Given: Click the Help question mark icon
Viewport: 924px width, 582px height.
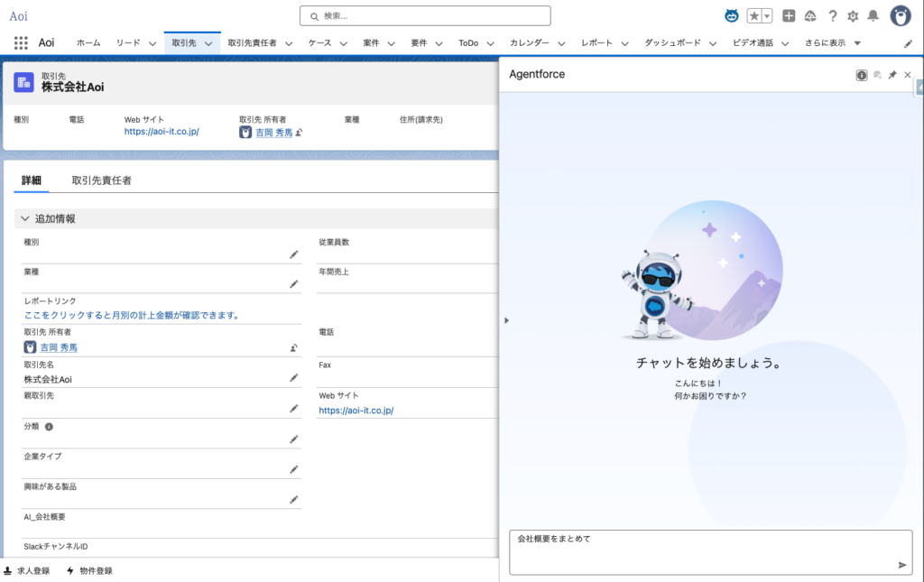Looking at the screenshot, I should click(x=833, y=16).
